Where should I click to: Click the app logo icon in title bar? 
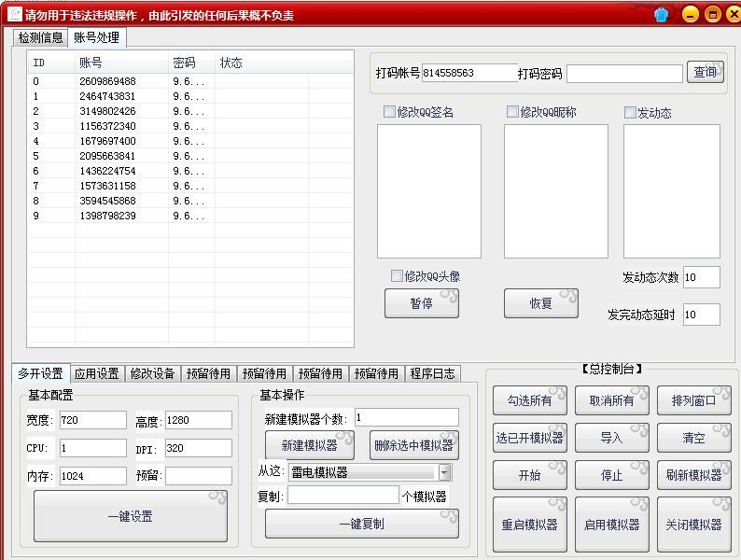point(15,14)
